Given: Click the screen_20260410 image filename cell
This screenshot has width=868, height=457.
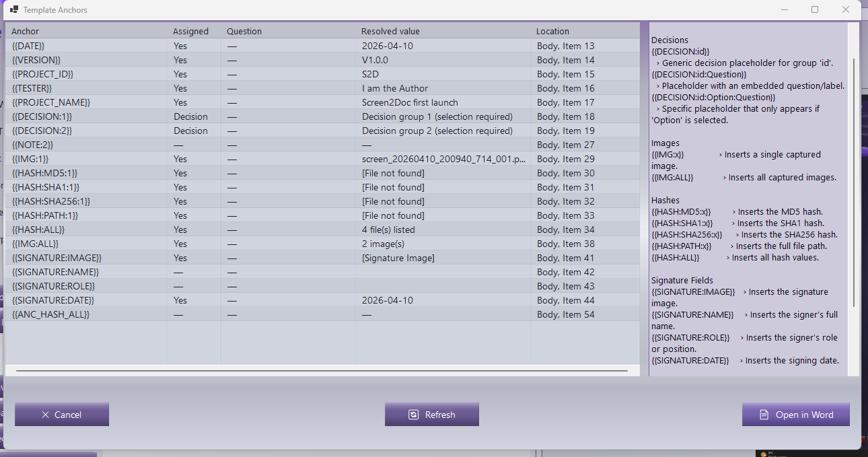Looking at the screenshot, I should click(444, 159).
